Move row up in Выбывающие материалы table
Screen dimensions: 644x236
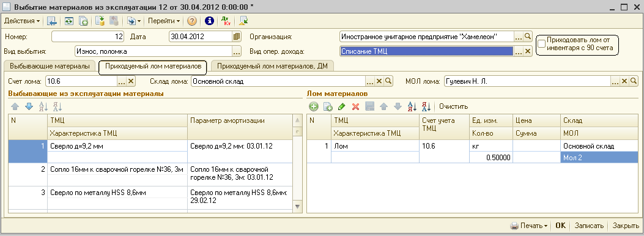[x=15, y=107]
